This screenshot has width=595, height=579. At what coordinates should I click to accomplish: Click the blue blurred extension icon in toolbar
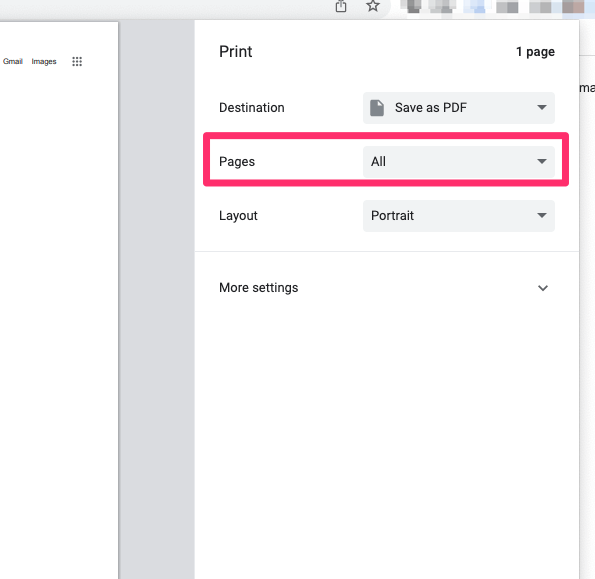click(474, 6)
